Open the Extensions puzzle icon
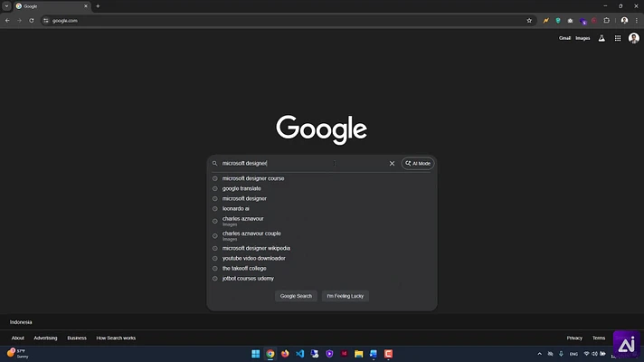Viewport: 644px width, 362px height. point(607,21)
